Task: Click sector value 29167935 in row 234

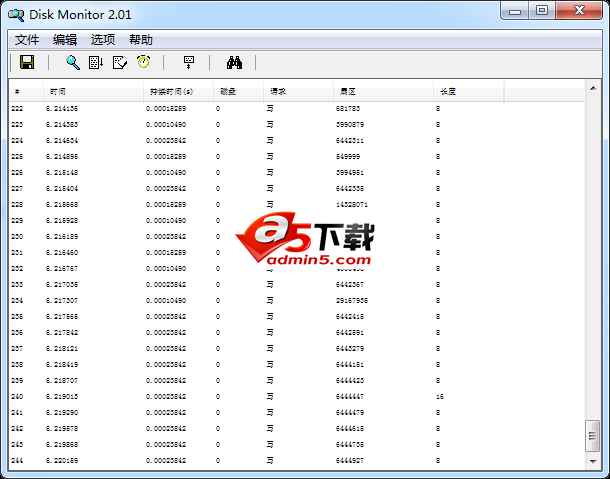Action: 352,301
